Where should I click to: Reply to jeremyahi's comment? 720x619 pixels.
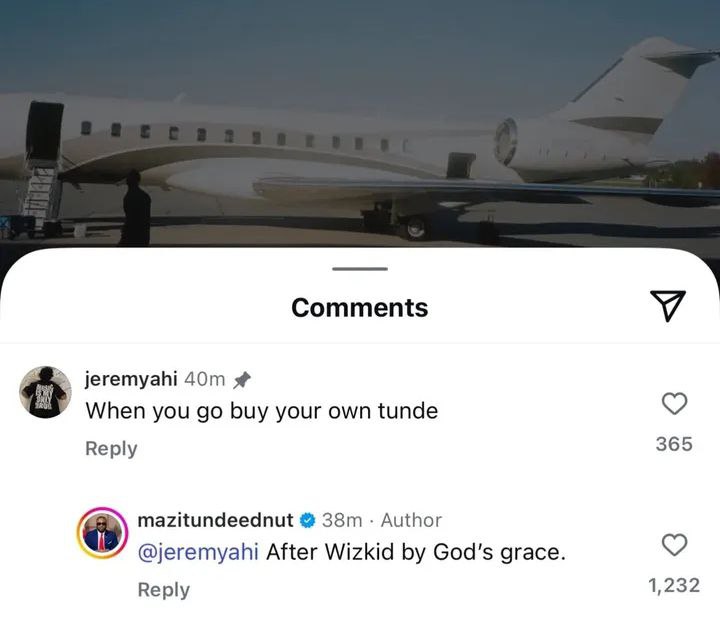(x=111, y=449)
